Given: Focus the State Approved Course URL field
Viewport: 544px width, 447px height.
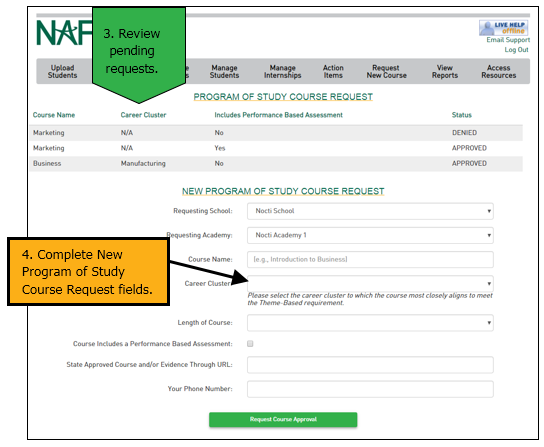Looking at the screenshot, I should tap(370, 365).
